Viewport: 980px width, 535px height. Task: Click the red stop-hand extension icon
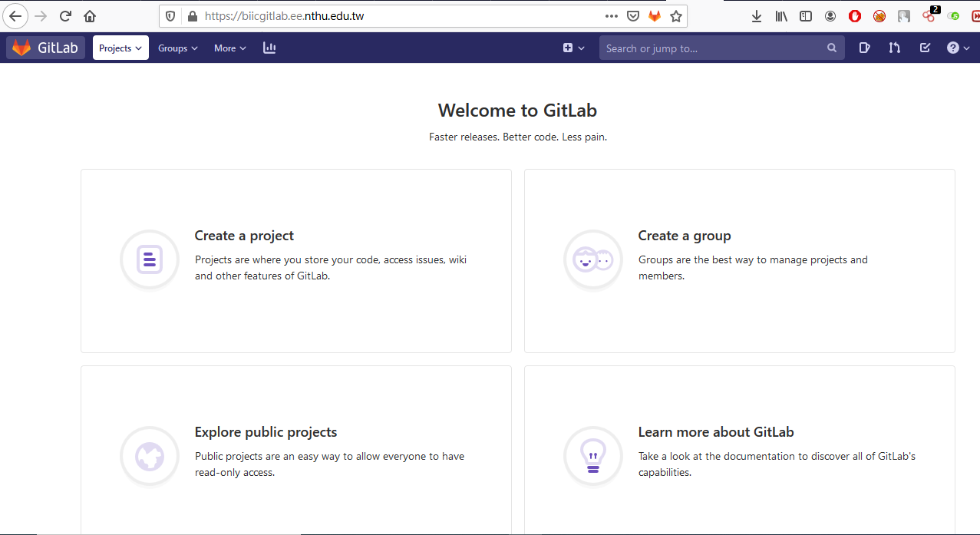[855, 15]
